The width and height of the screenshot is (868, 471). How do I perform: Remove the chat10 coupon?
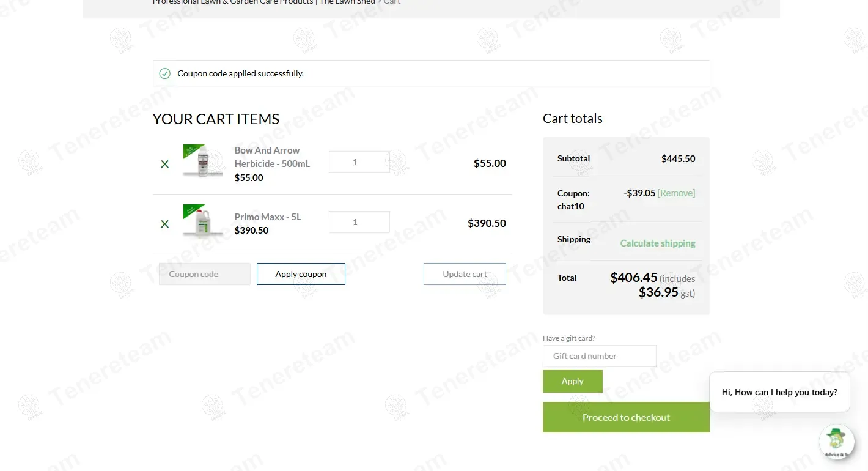coord(676,193)
